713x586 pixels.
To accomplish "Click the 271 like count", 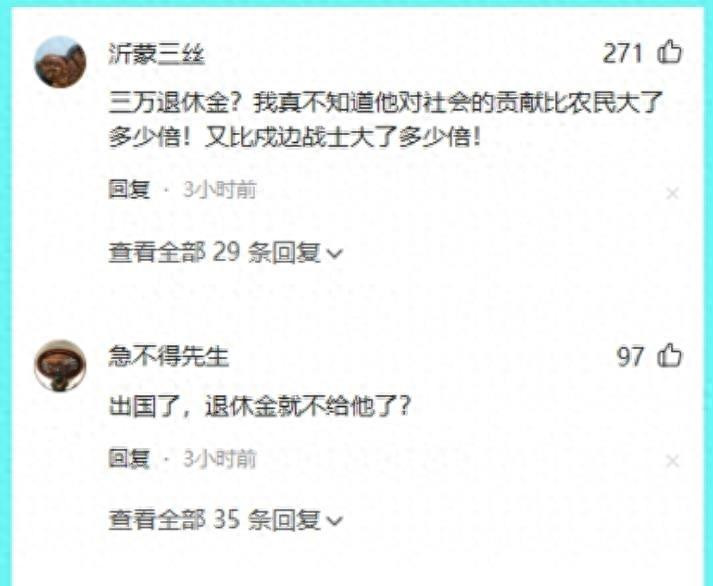I will [x=623, y=53].
